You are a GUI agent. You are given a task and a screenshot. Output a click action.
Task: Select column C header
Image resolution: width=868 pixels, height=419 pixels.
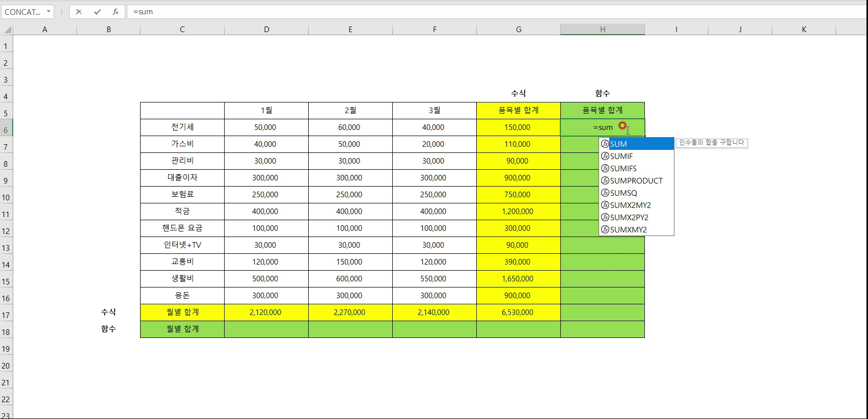[x=182, y=30]
